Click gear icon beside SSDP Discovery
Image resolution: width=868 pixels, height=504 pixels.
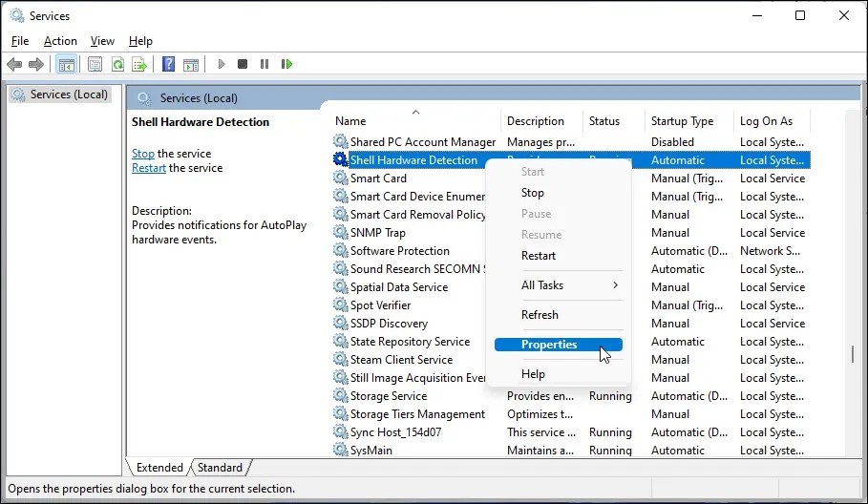(341, 323)
